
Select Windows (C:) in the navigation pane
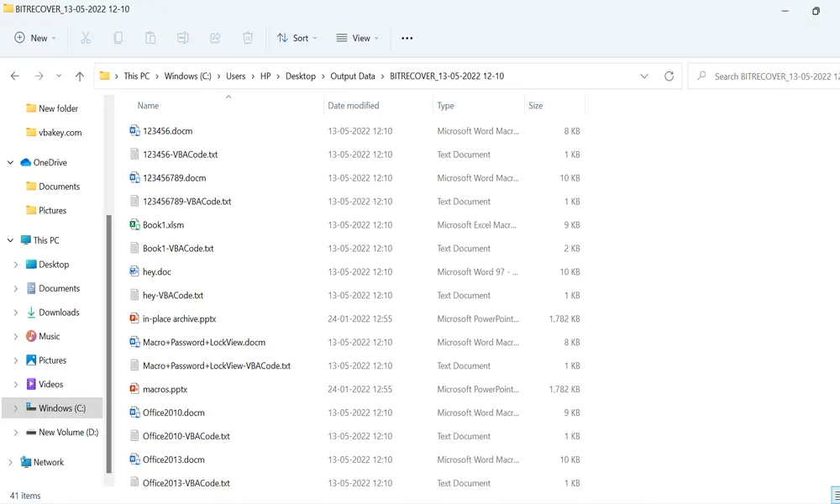(x=61, y=408)
